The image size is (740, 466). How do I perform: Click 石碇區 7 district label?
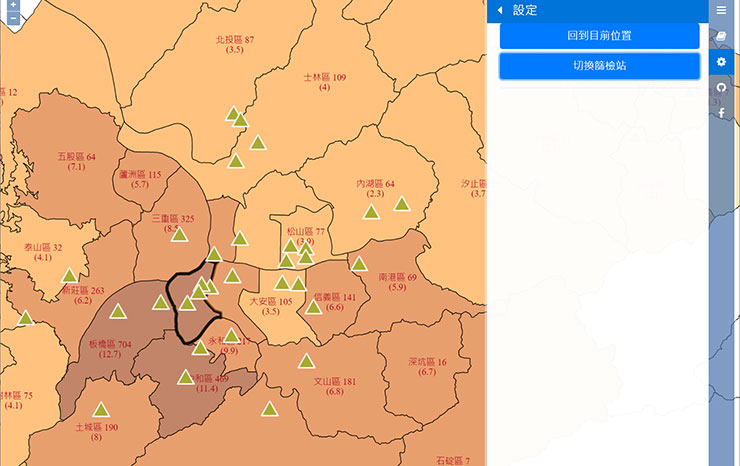pos(453,460)
